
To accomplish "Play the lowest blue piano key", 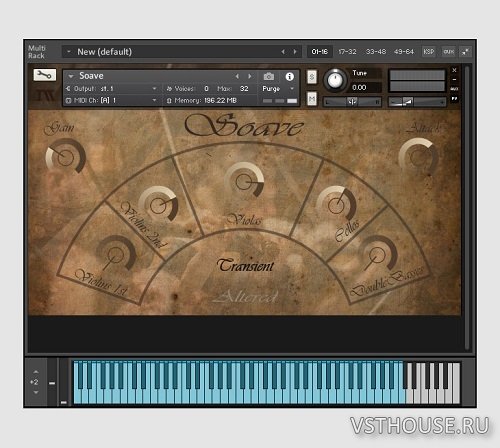I will pyautogui.click(x=76, y=397).
